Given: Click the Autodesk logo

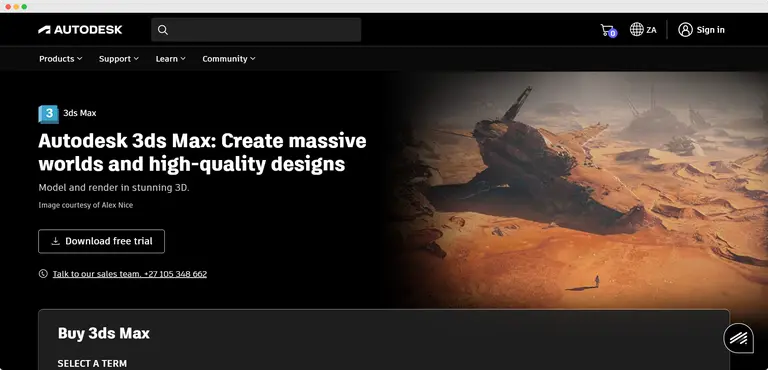Looking at the screenshot, I should click(80, 30).
